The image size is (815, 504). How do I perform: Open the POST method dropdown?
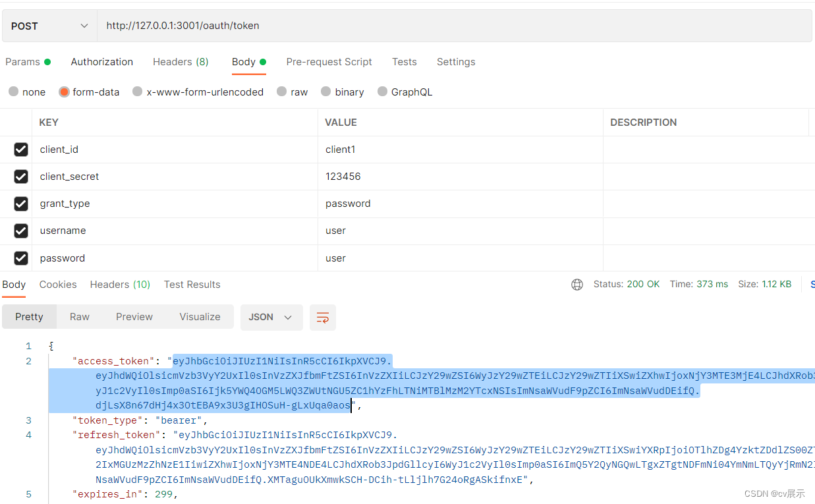(49, 26)
